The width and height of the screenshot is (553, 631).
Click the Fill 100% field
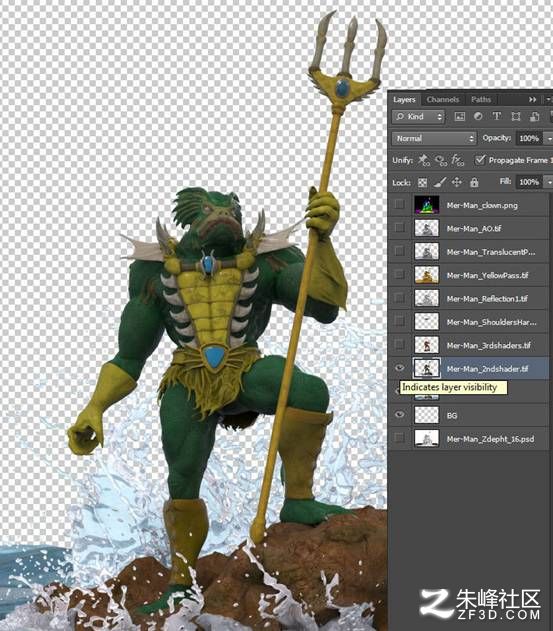[x=528, y=182]
